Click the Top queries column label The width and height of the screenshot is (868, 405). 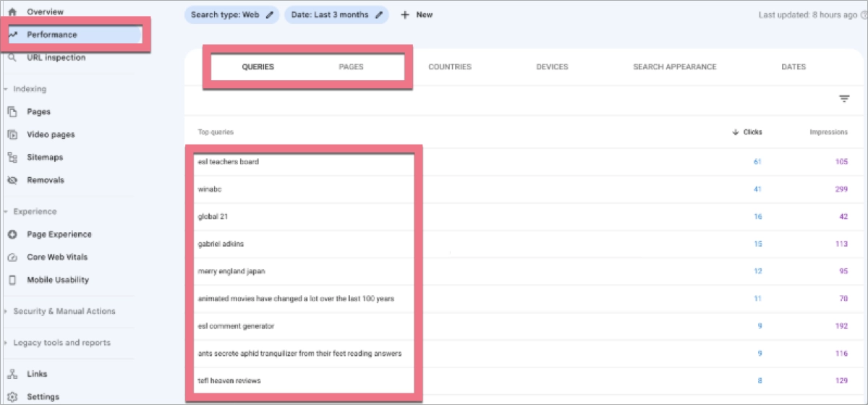point(216,132)
